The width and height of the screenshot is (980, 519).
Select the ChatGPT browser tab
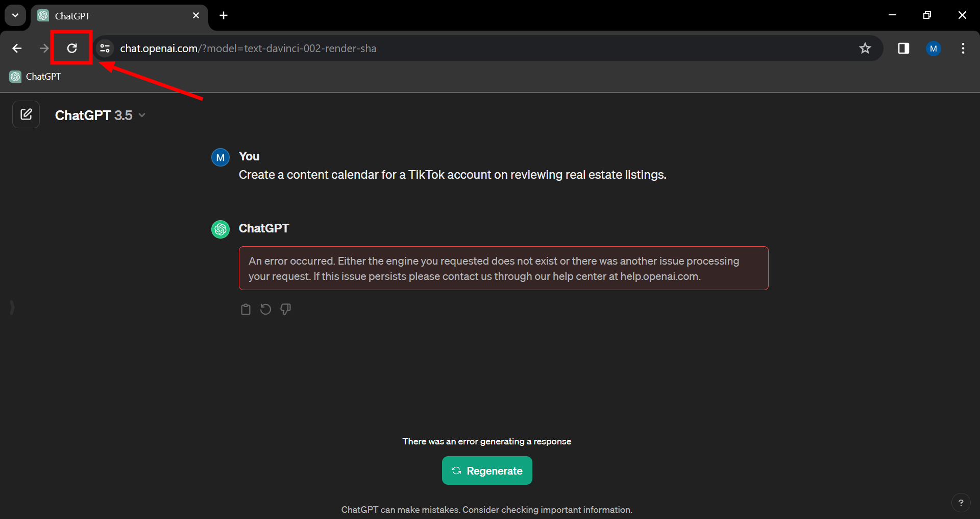(x=119, y=16)
